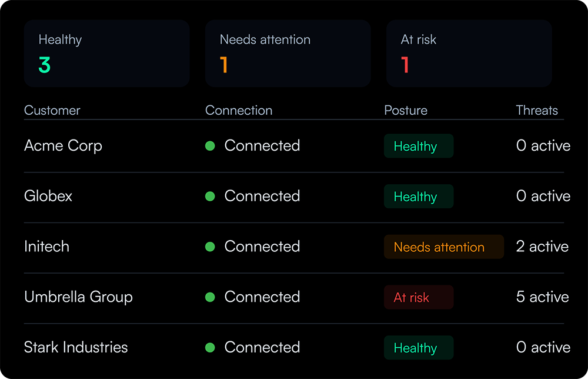Click Globex's Healthy posture badge
The width and height of the screenshot is (588, 379).
(419, 196)
